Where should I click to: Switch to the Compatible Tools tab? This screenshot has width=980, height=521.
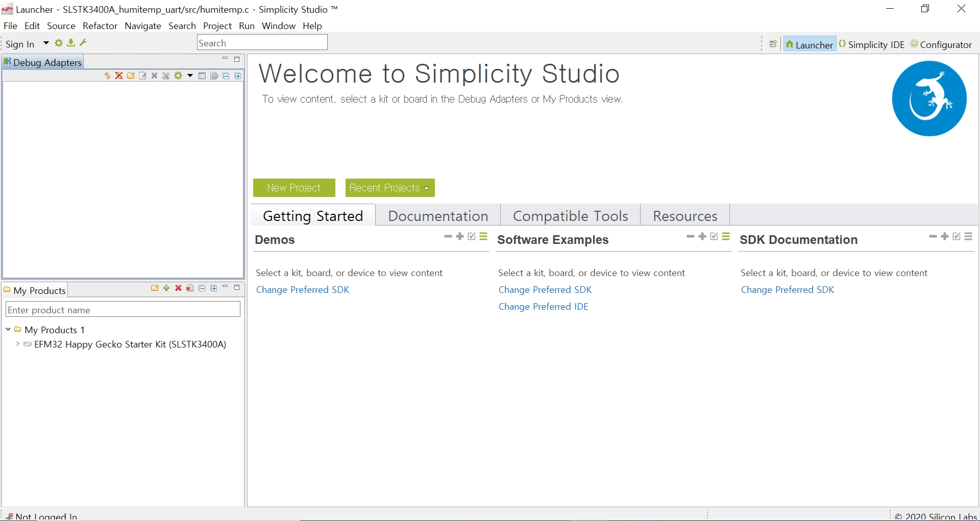click(x=570, y=216)
